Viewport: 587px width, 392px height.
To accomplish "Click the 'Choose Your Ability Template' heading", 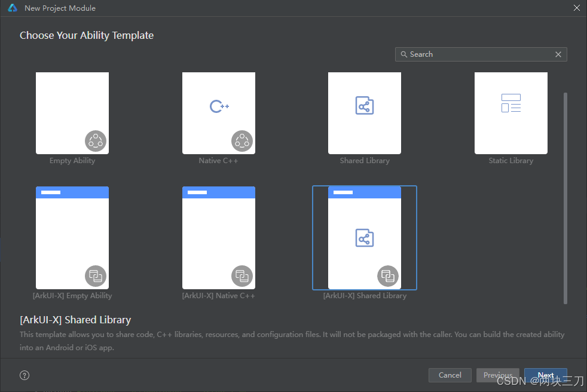I will [x=87, y=35].
